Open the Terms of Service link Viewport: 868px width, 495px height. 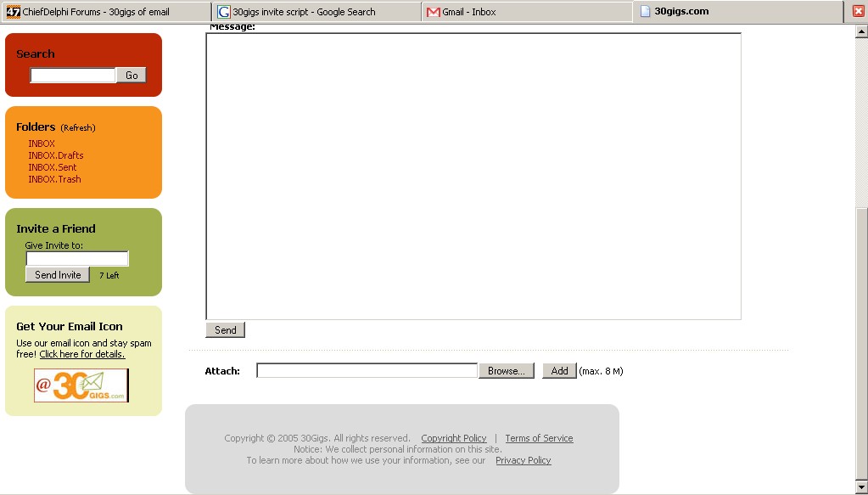[x=539, y=438]
